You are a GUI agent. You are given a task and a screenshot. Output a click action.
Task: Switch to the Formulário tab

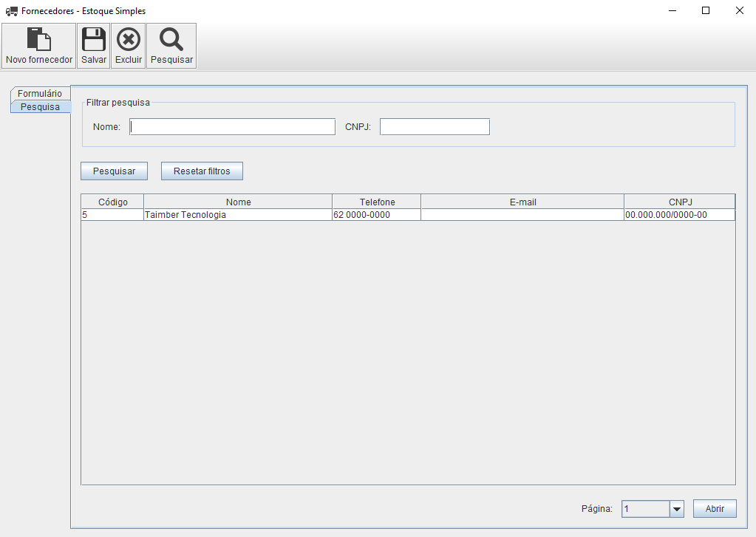click(x=40, y=94)
